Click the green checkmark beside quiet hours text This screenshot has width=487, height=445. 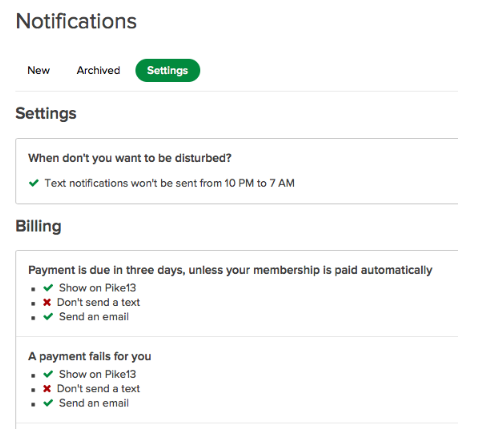click(x=34, y=183)
